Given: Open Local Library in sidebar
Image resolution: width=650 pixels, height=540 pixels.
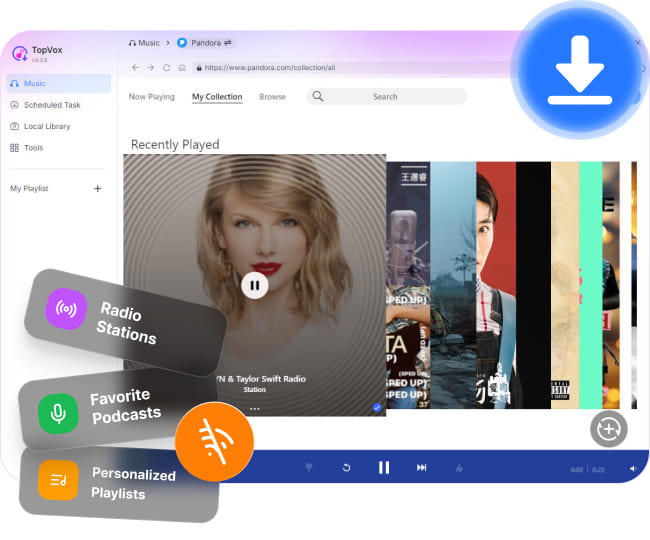Looking at the screenshot, I should click(x=40, y=126).
